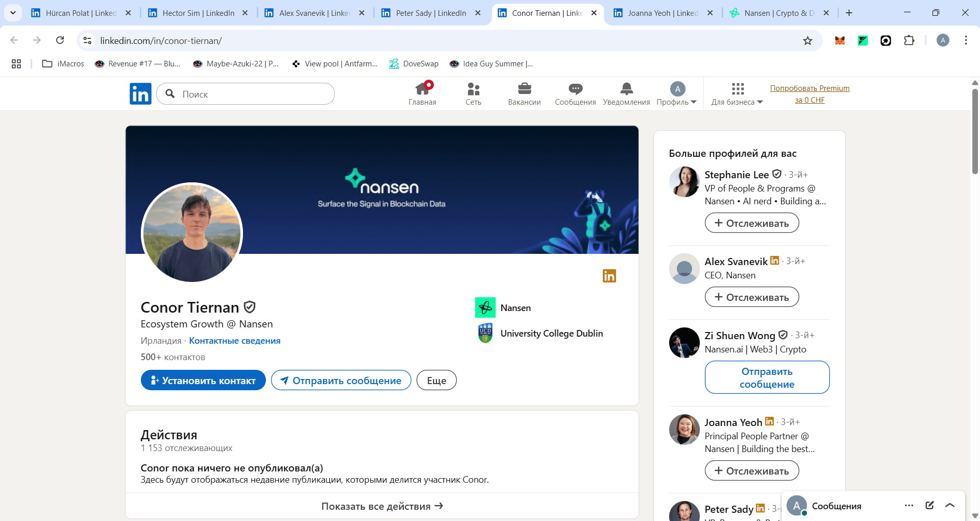This screenshot has width=980, height=521.
Task: Open the Revenue #17 bookmark
Action: coord(138,64)
